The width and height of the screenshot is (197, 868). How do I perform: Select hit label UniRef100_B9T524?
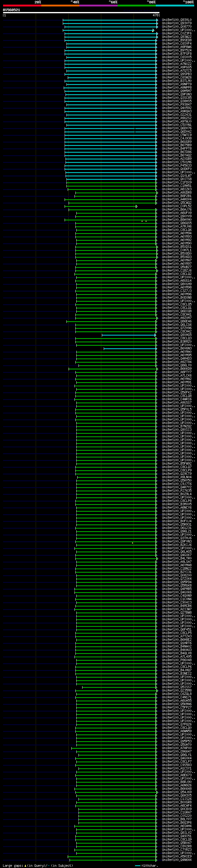tap(177, 50)
